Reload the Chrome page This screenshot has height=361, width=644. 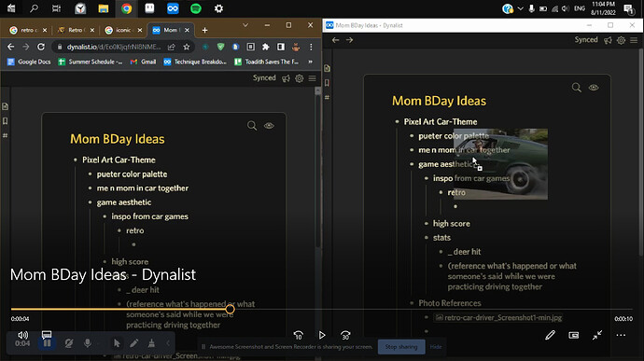pos(41,47)
